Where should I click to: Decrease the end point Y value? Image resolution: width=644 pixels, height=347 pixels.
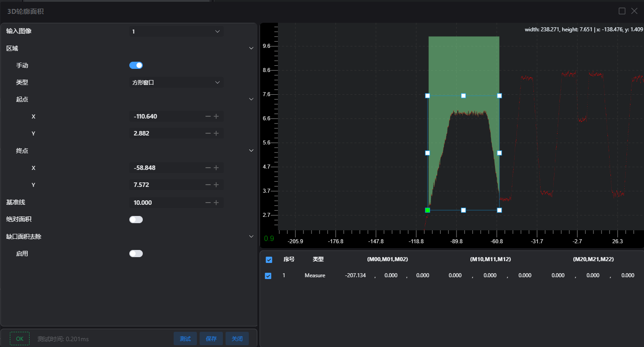click(x=208, y=185)
